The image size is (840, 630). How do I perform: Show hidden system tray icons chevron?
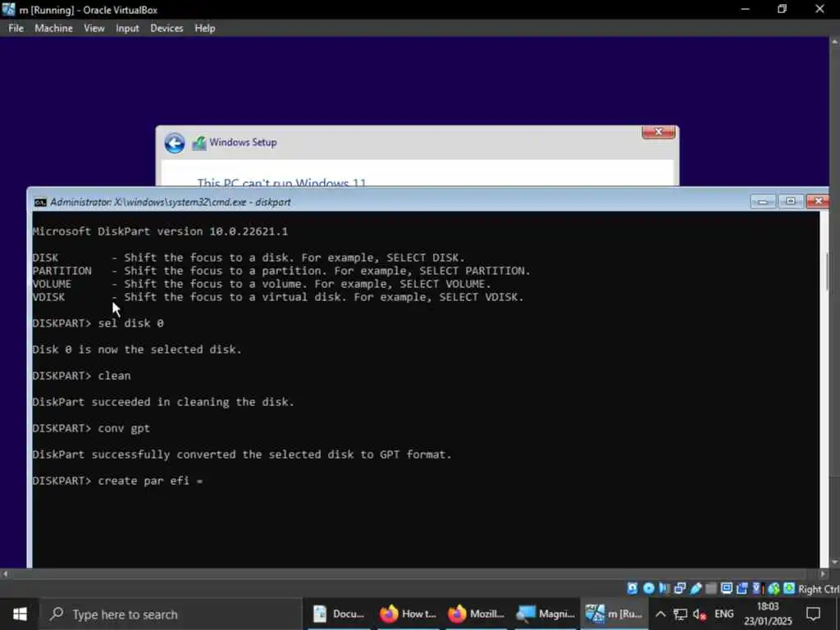pos(660,614)
